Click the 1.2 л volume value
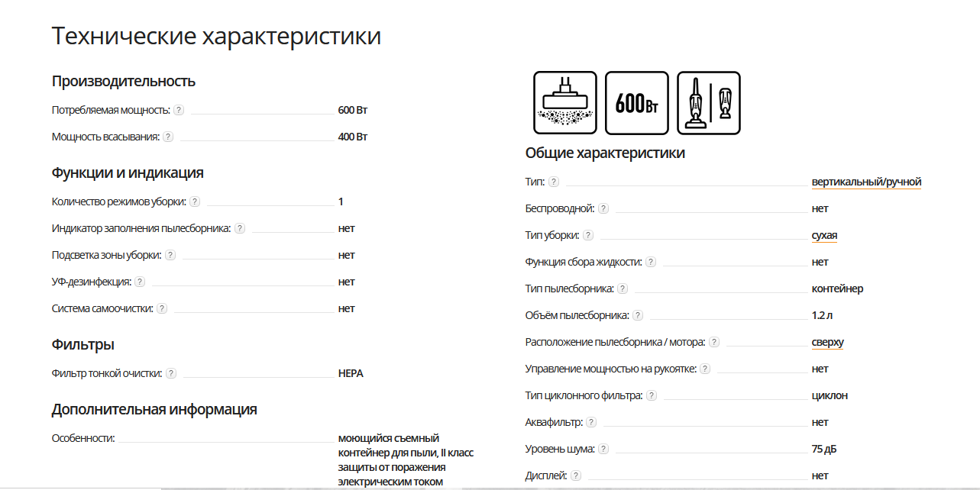The height and width of the screenshot is (490, 980). (823, 315)
